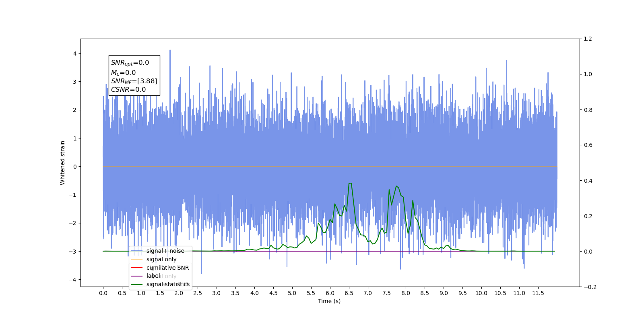Click the 6.5 tick label on time axis
644x322 pixels.
point(349,293)
